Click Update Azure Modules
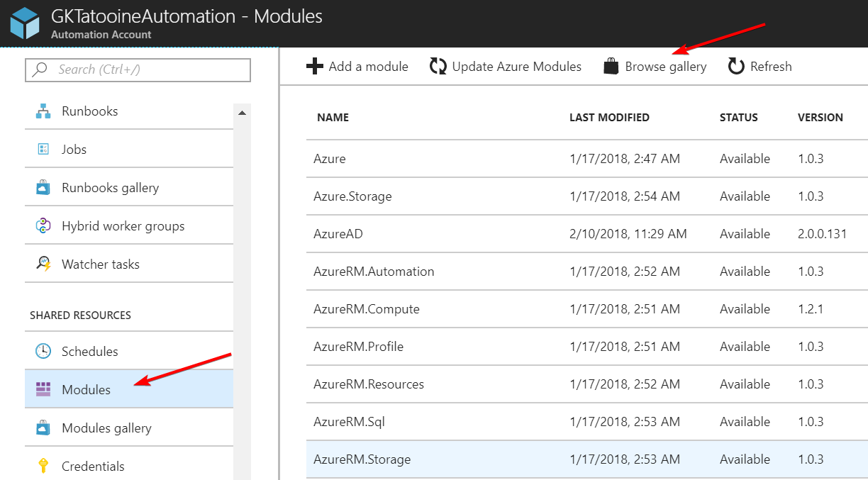Image resolution: width=868 pixels, height=480 pixels. (x=505, y=66)
